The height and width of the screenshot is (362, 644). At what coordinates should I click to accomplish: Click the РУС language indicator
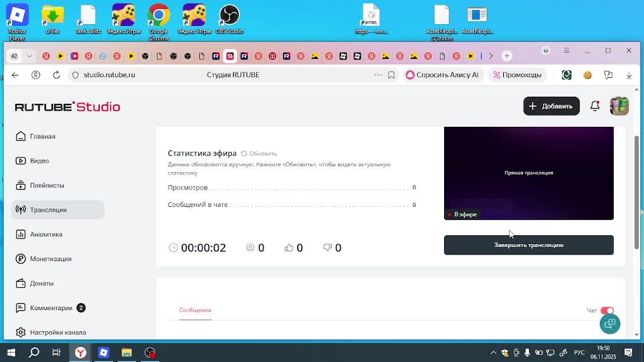point(579,353)
